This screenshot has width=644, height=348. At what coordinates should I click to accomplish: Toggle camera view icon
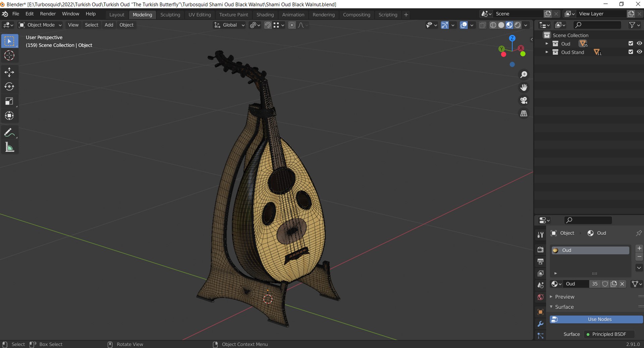pyautogui.click(x=524, y=100)
